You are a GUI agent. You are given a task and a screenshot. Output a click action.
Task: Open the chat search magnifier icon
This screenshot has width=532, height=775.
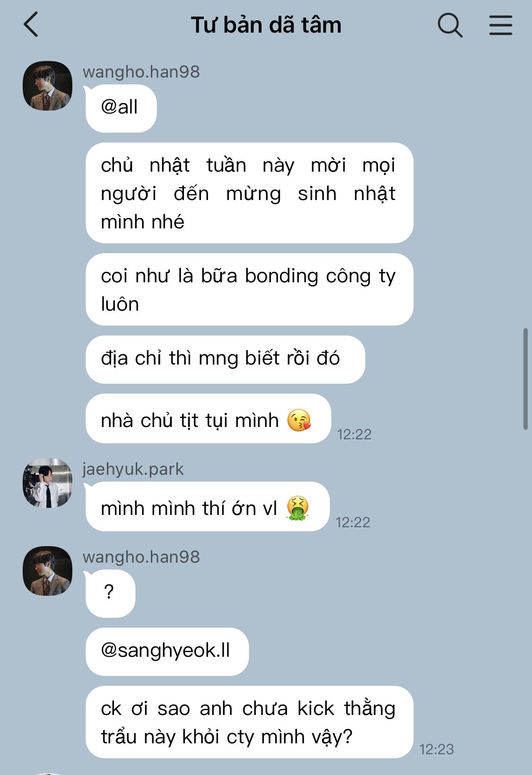click(x=450, y=25)
